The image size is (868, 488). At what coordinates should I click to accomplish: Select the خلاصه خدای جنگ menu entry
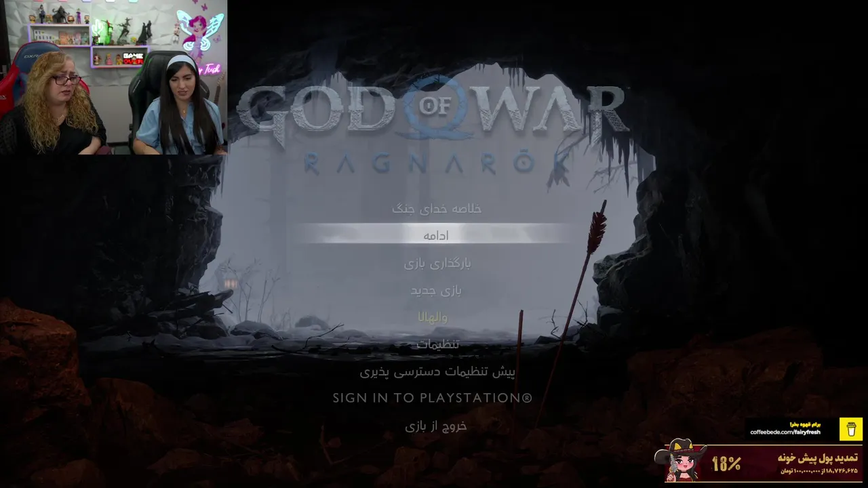pos(436,209)
